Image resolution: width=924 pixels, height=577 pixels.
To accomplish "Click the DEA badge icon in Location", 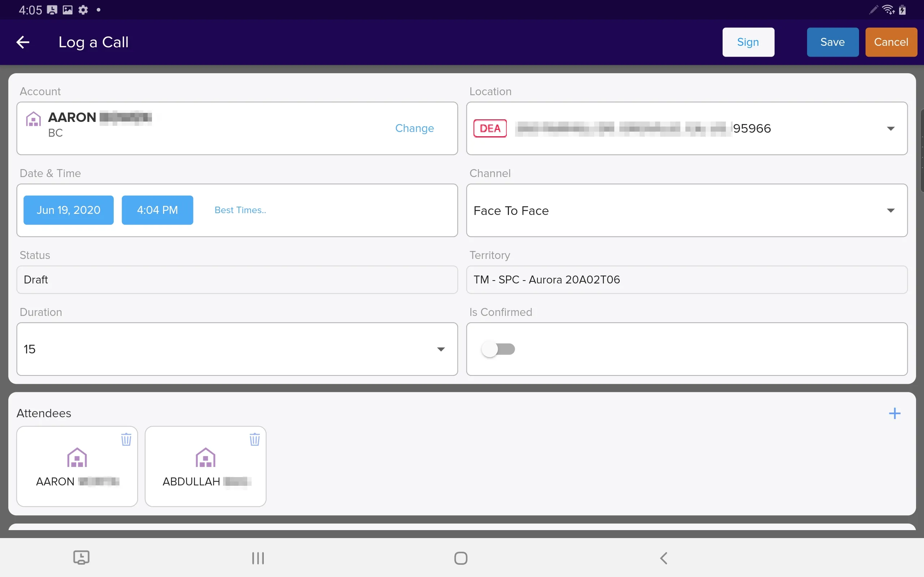I will pos(490,128).
